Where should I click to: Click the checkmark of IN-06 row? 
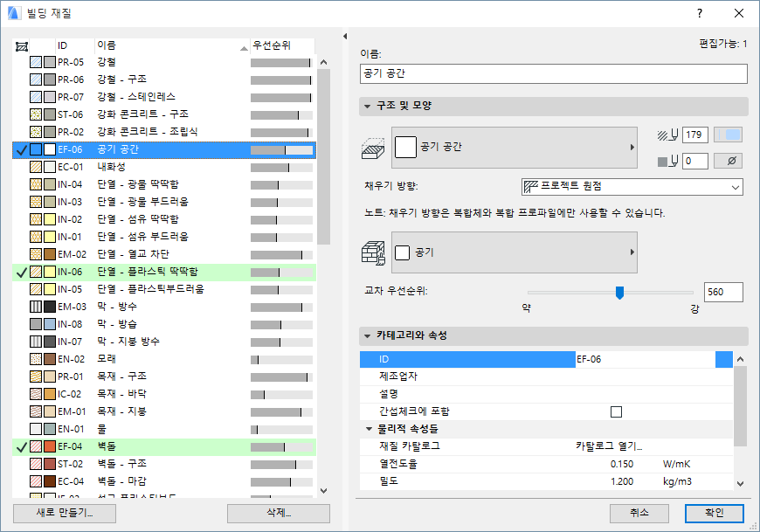(21, 273)
